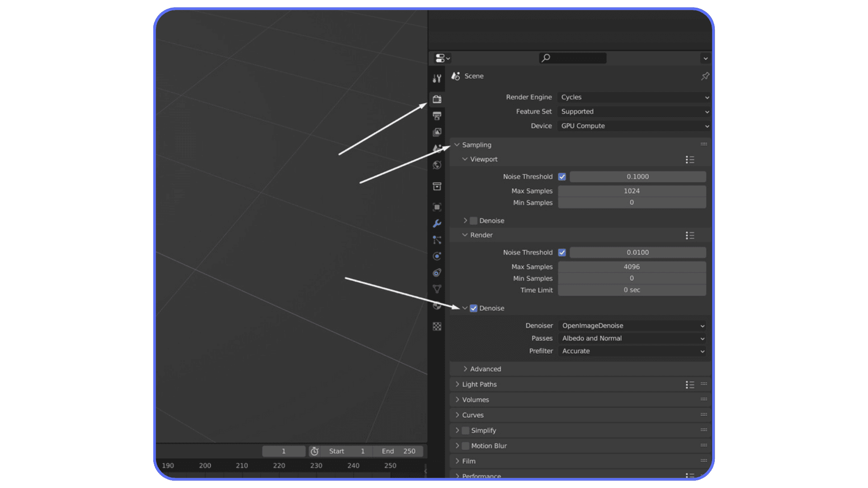Image resolution: width=868 pixels, height=488 pixels.
Task: Open the Modifier properties wrench icon
Action: [x=437, y=223]
